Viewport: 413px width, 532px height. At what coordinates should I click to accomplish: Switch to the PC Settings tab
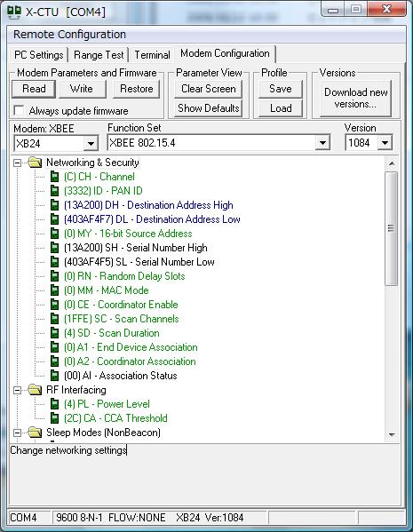39,55
